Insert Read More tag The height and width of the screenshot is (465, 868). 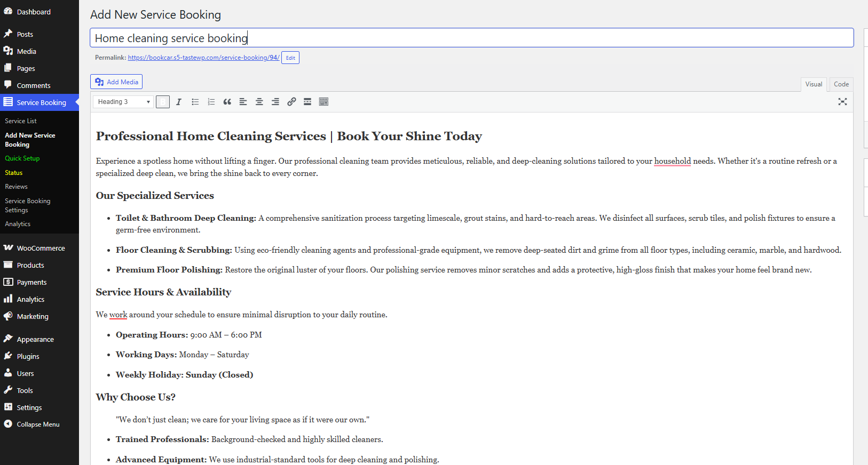[x=307, y=102]
